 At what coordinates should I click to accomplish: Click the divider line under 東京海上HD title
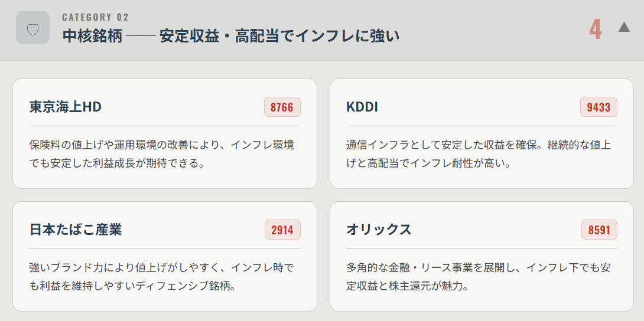pyautogui.click(x=165, y=126)
